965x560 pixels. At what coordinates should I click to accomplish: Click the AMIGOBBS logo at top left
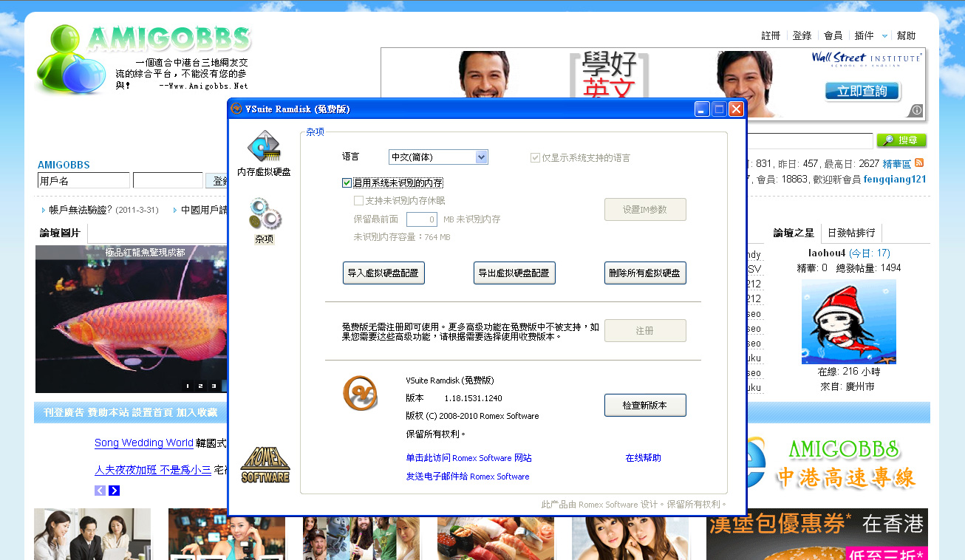144,59
